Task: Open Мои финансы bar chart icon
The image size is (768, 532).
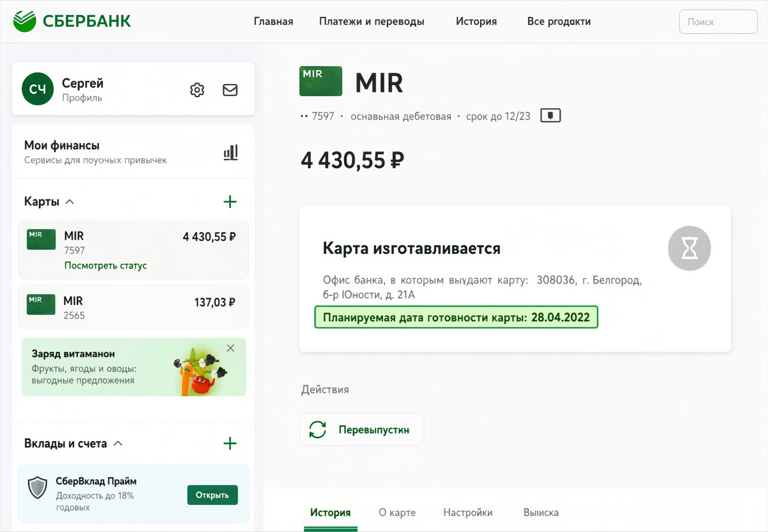Action: 231,152
